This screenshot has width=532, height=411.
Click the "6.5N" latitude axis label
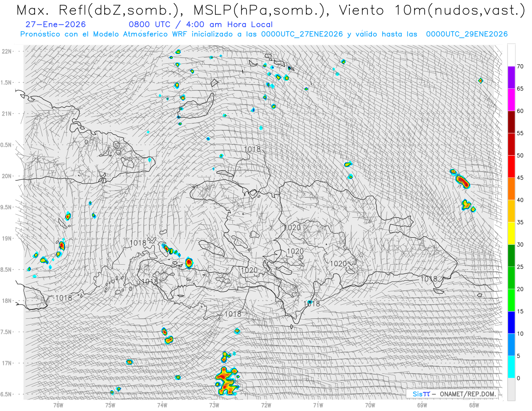pyautogui.click(x=6, y=394)
